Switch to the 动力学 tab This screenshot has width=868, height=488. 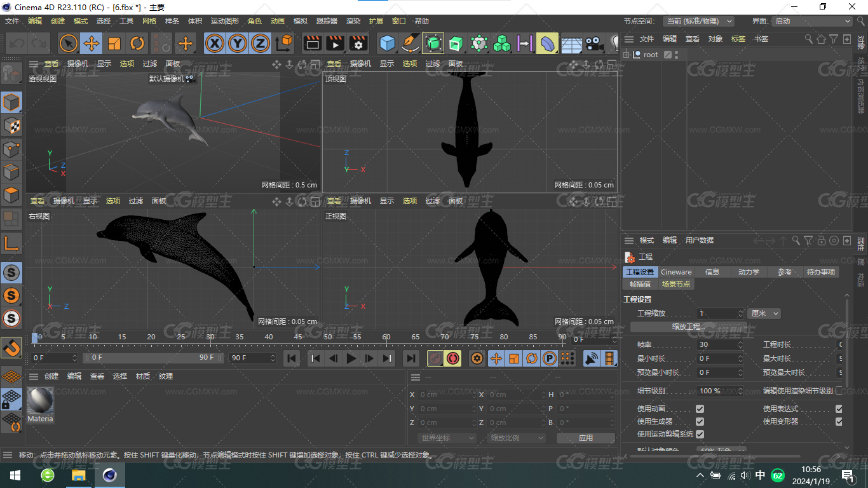(749, 272)
